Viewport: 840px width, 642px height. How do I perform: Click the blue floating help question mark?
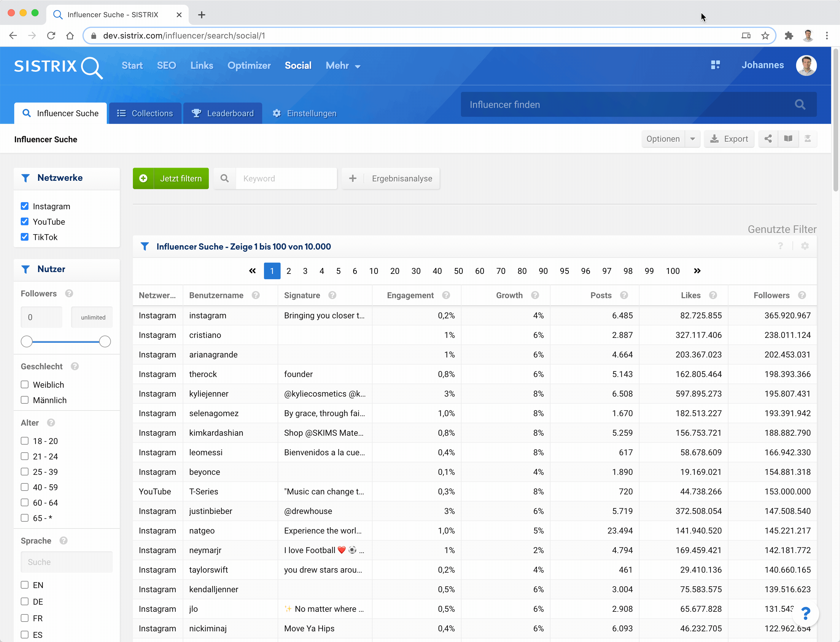[x=806, y=613]
